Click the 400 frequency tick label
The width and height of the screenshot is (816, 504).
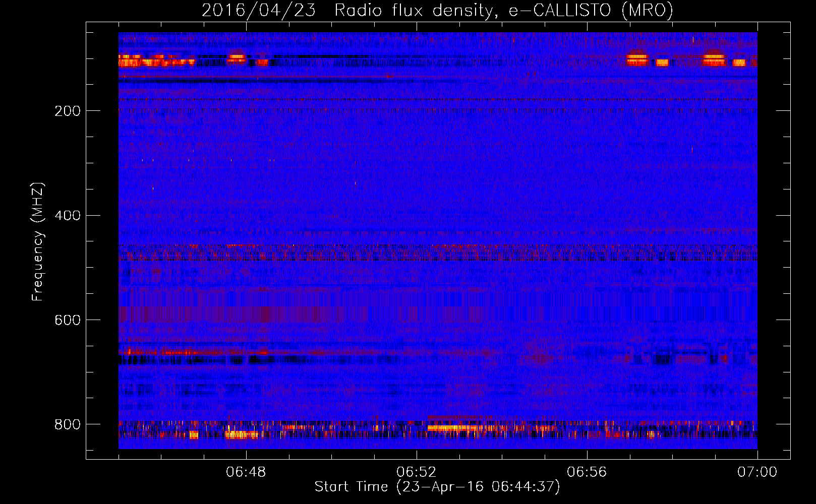tap(67, 216)
